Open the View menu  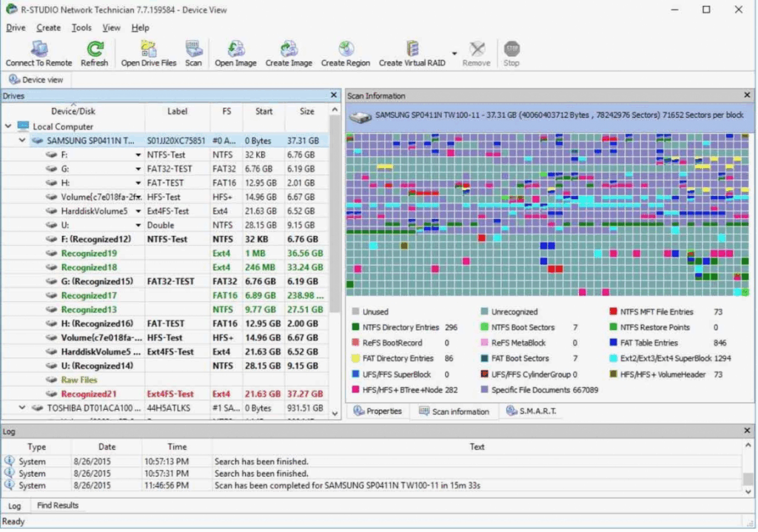coord(111,27)
